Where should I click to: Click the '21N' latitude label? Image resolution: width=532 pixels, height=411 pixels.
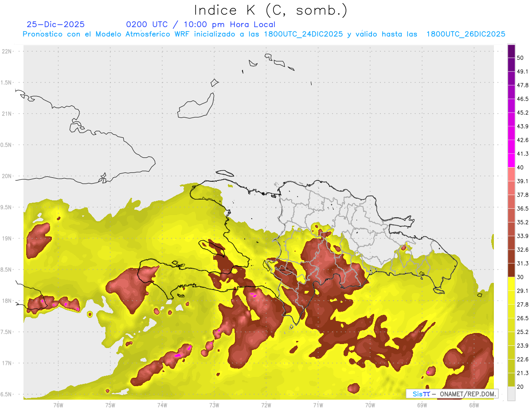[7, 114]
